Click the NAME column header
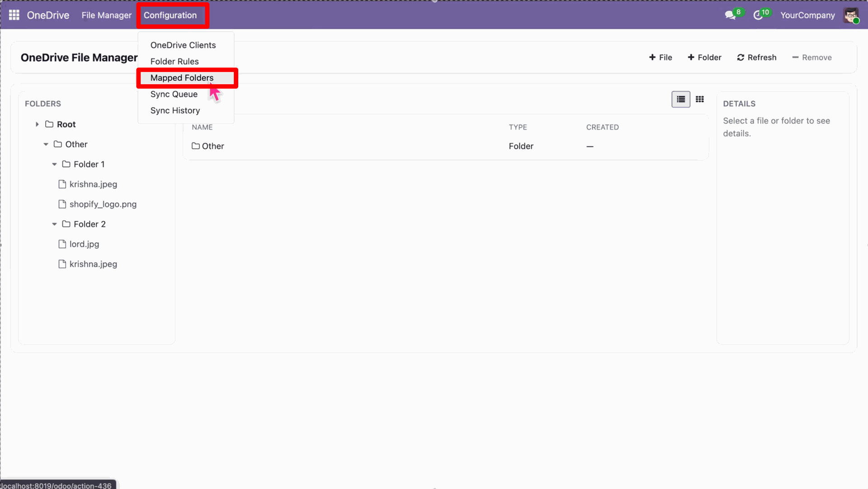The height and width of the screenshot is (489, 868). tap(202, 127)
